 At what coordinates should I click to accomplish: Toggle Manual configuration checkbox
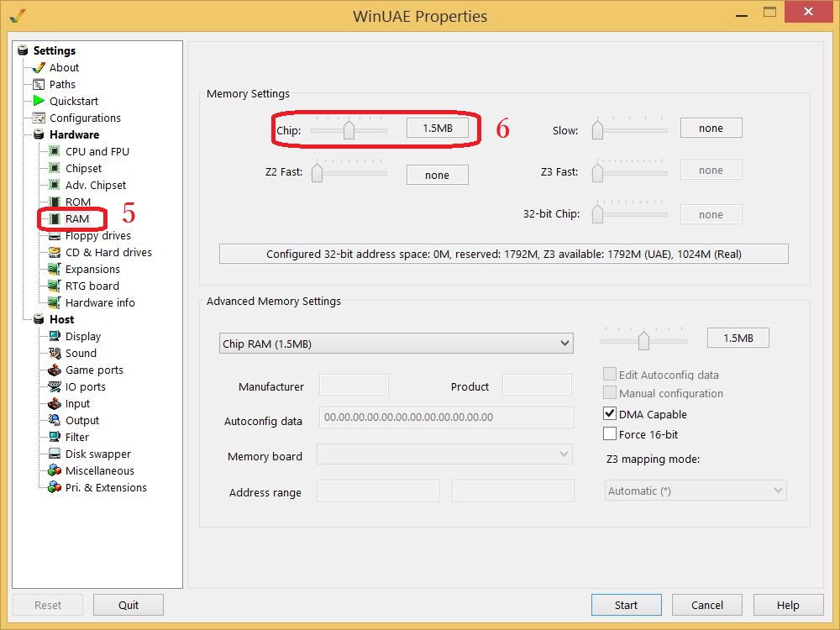pos(610,392)
